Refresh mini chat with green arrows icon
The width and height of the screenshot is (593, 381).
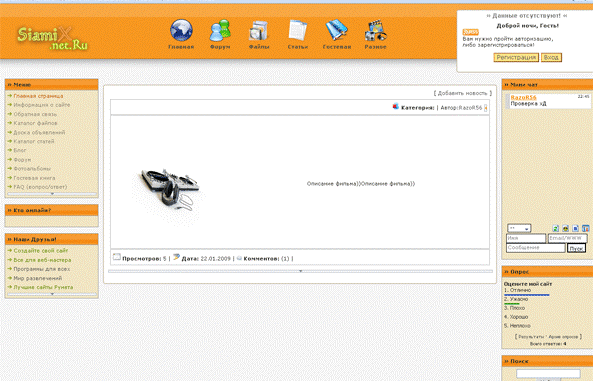coord(556,228)
